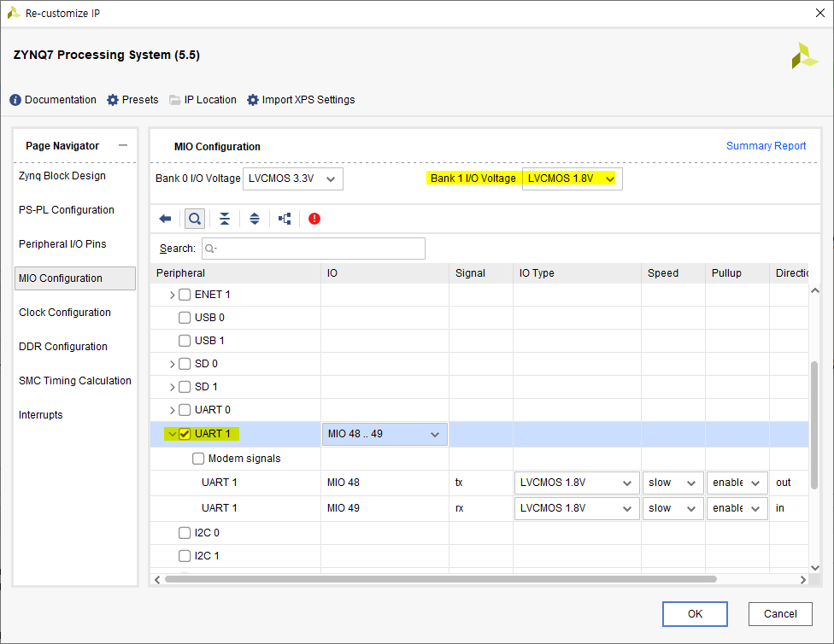Screen dimensions: 834x644
Task: Select the MIO 48 cell
Action: (385, 483)
